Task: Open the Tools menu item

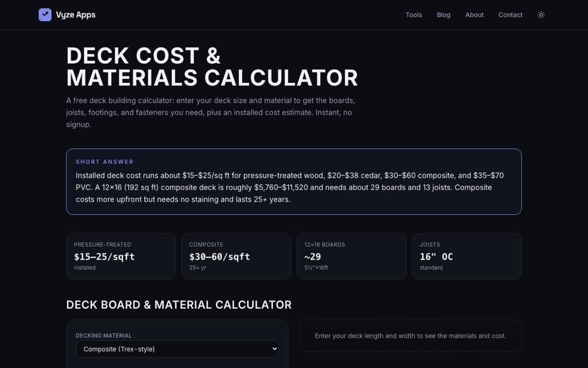Action: pyautogui.click(x=413, y=14)
